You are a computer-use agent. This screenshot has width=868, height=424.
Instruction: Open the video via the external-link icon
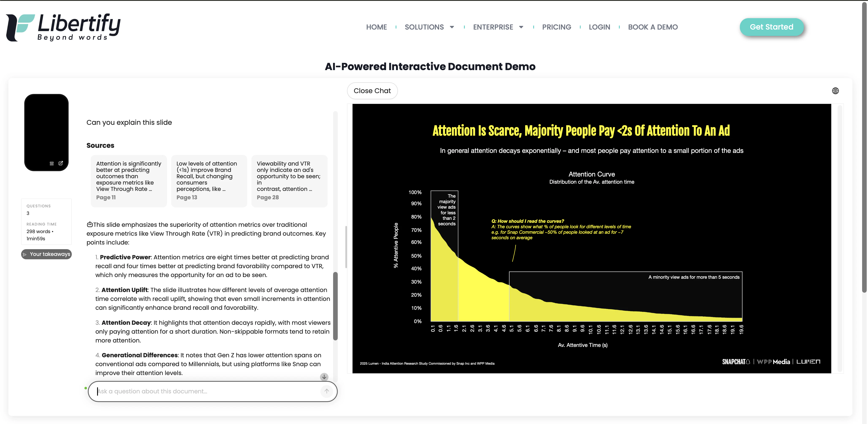61,163
